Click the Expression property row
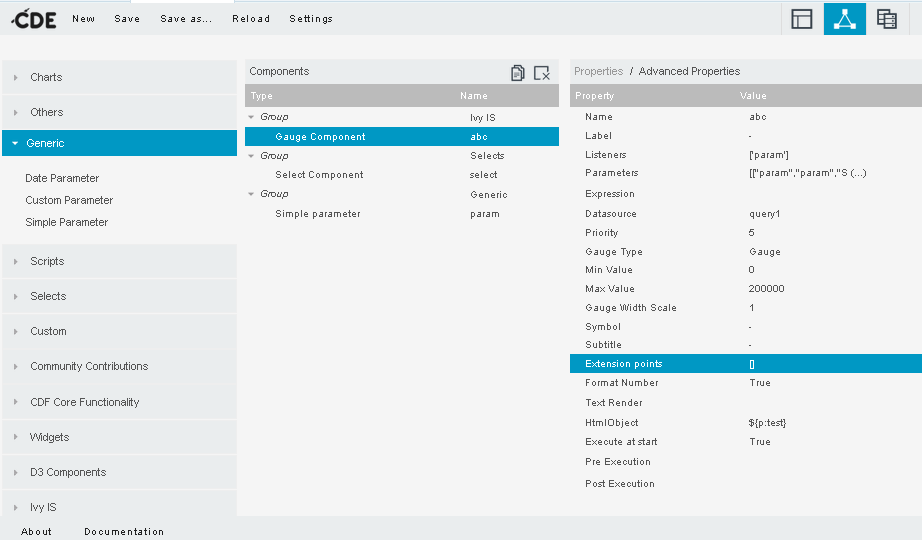This screenshot has height=540, width=922. point(746,194)
